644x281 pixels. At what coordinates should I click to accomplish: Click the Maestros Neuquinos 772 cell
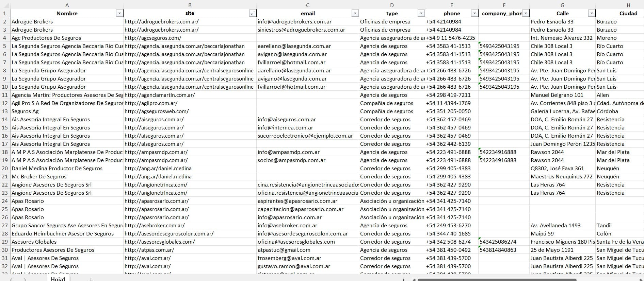[x=562, y=176]
